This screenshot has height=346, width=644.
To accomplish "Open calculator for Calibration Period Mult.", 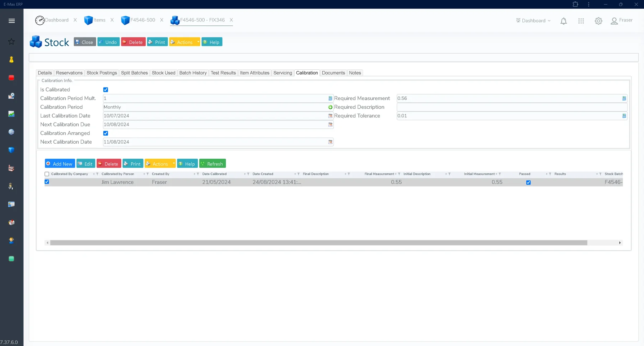I will pos(330,98).
